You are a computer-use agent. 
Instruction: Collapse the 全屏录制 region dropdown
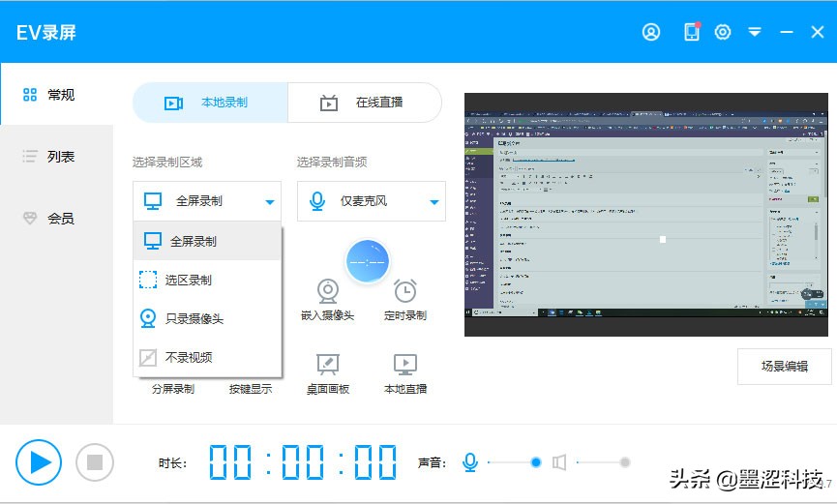[207, 201]
